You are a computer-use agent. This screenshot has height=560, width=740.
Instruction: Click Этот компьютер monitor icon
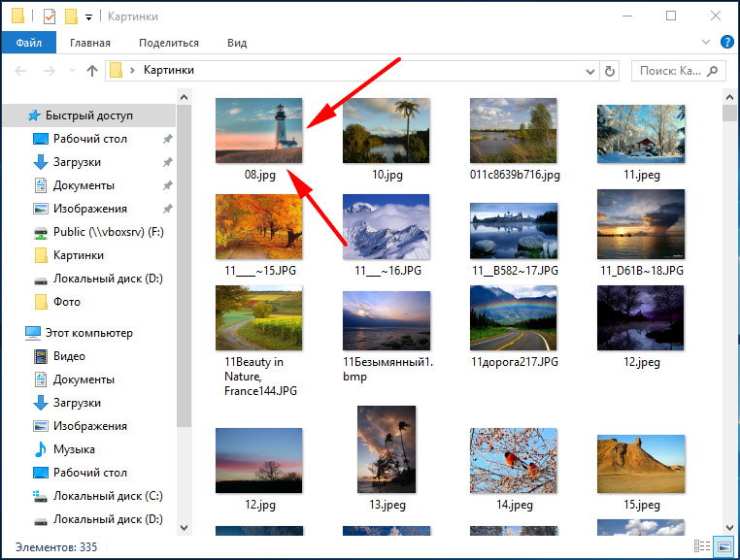tap(33, 333)
